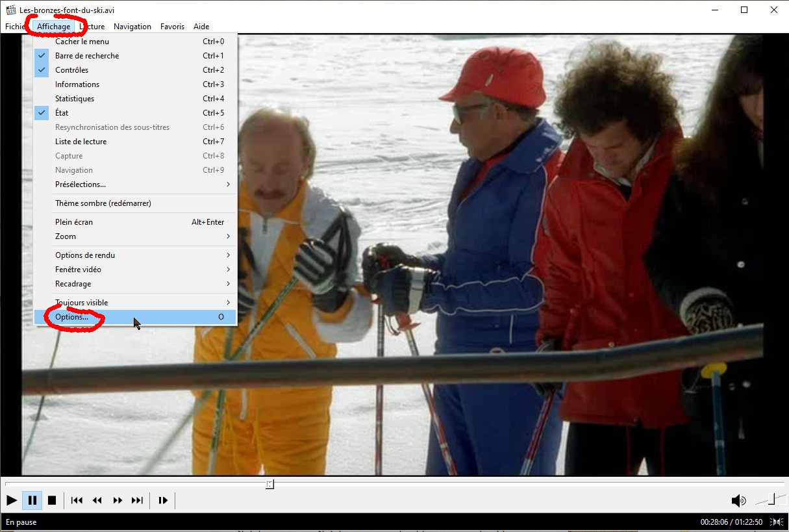Toggle Statistiques panel option
Image resolution: width=789 pixels, height=532 pixels.
click(136, 99)
